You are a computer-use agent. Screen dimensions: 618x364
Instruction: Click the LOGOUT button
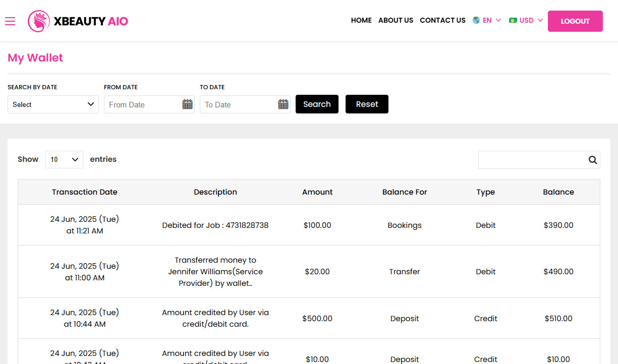pyautogui.click(x=575, y=21)
